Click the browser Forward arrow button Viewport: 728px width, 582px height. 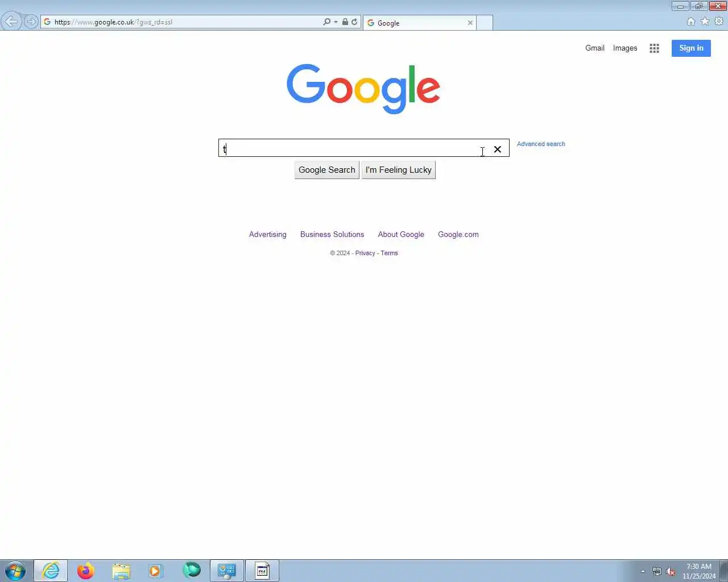click(31, 22)
